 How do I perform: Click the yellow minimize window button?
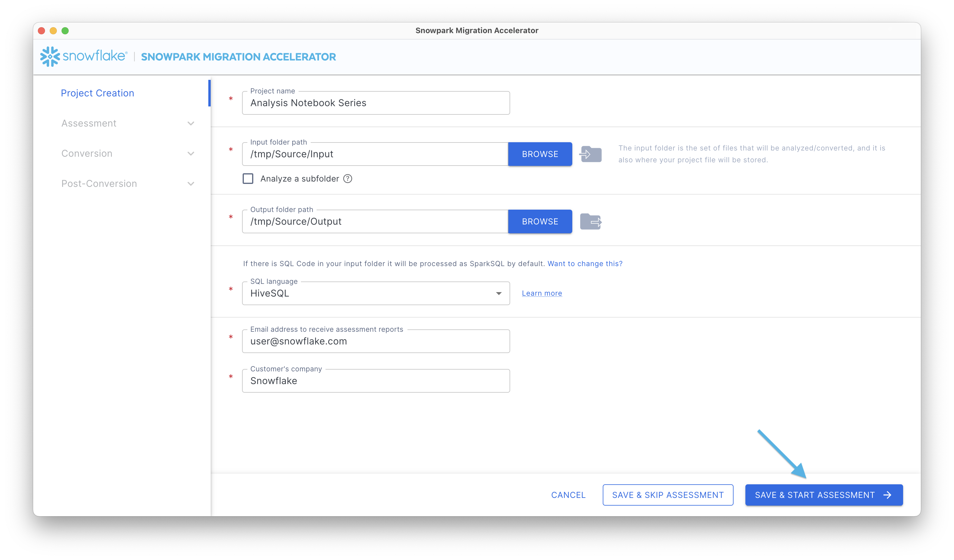(x=53, y=31)
